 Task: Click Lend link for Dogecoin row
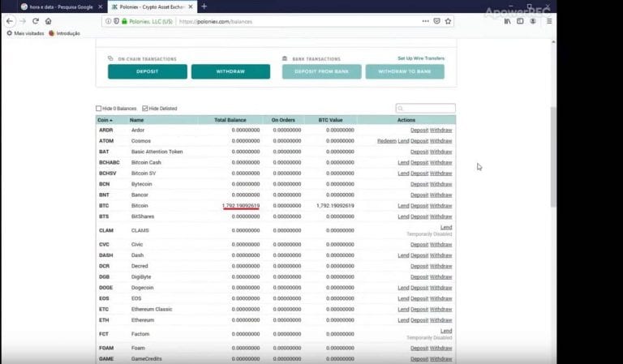[x=403, y=287]
